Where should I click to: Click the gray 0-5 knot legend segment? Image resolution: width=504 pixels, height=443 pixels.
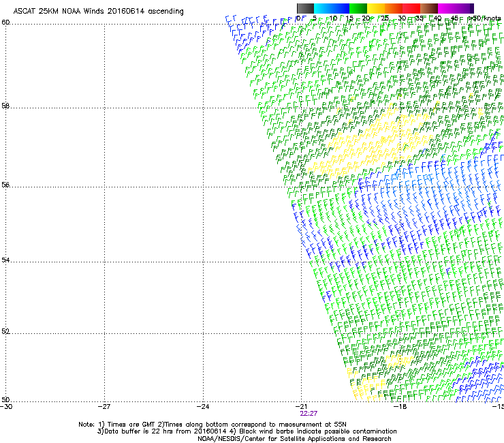(305, 8)
